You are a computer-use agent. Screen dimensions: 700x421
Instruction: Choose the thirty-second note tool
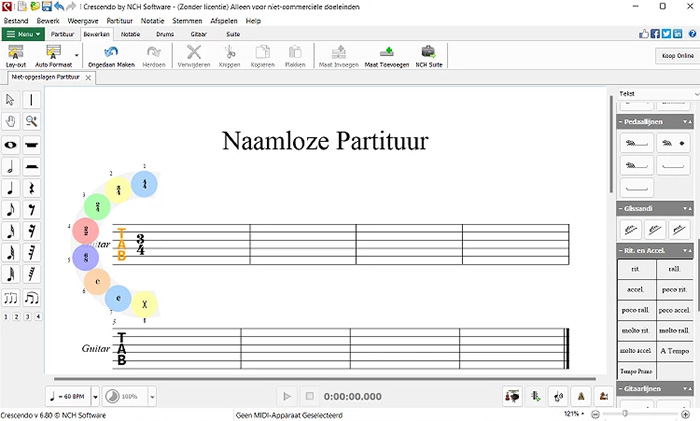(x=10, y=252)
